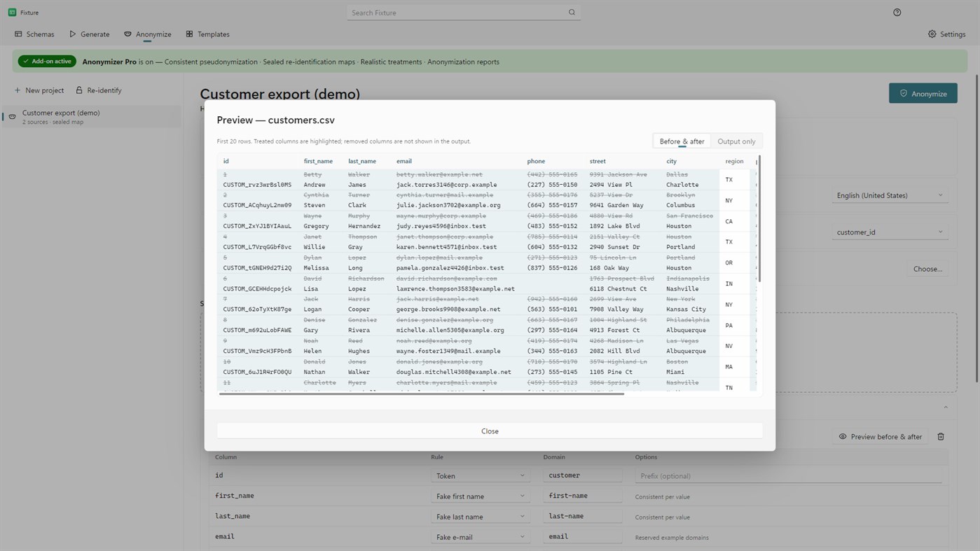
Task: Open the English (United States) locale dropdown
Action: click(x=890, y=195)
